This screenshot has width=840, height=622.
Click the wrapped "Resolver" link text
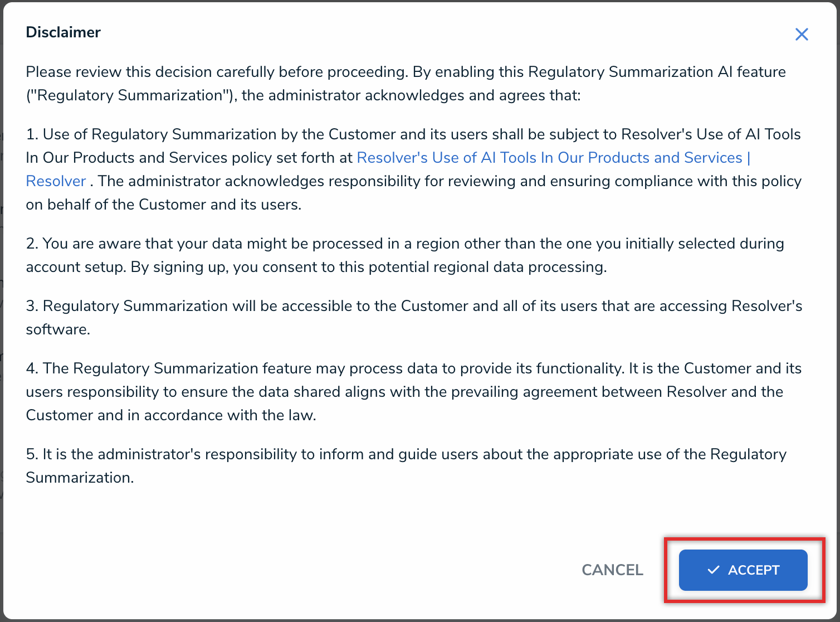[56, 181]
